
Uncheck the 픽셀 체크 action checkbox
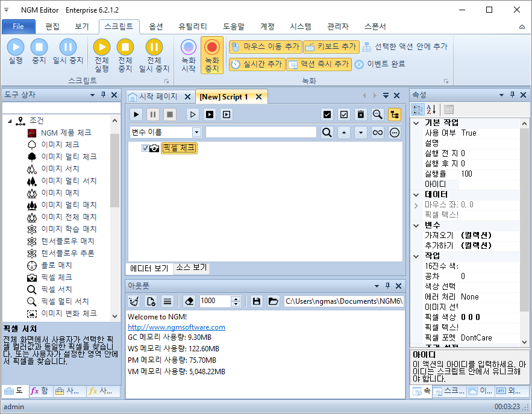click(x=145, y=148)
